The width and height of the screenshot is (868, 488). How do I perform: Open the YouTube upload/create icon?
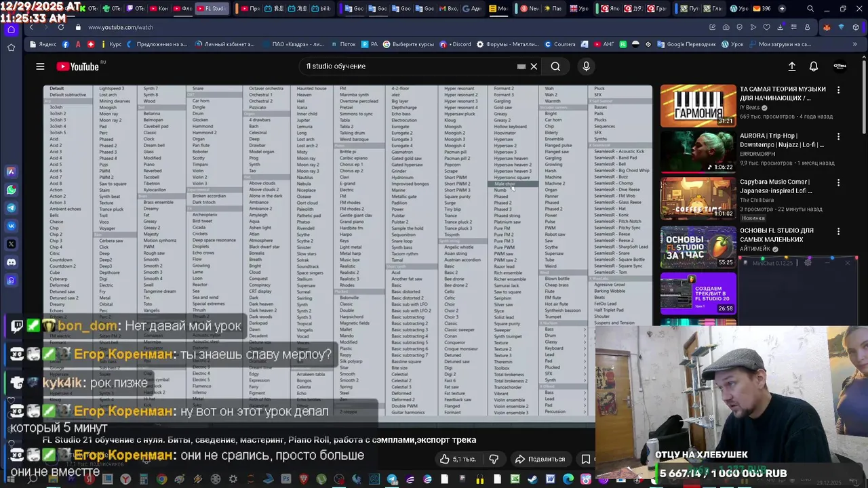tap(791, 66)
